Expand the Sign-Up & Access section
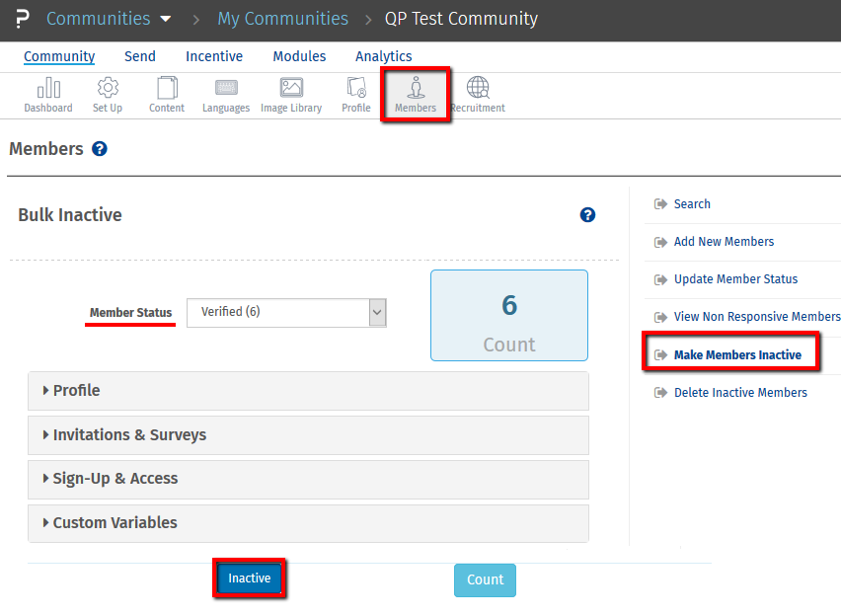The width and height of the screenshot is (841, 616). point(308,479)
